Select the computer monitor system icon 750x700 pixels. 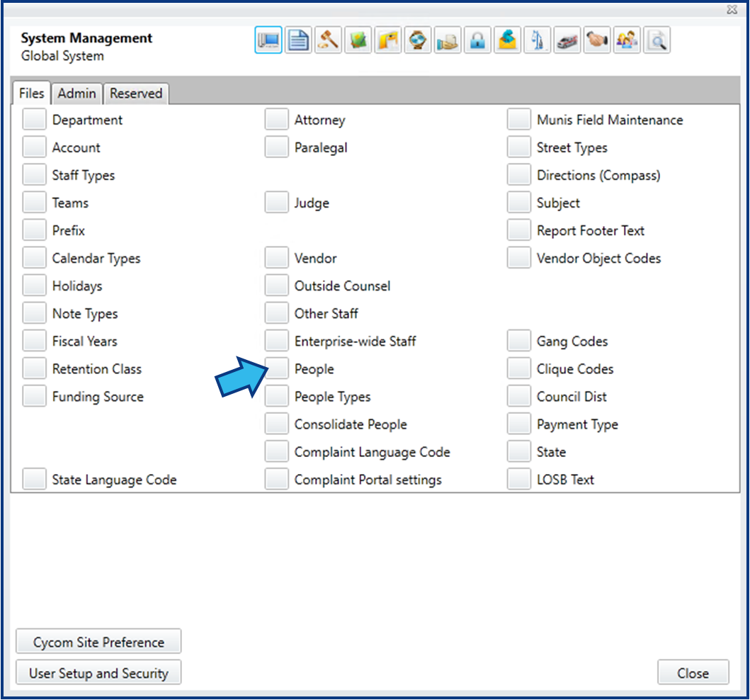point(268,40)
